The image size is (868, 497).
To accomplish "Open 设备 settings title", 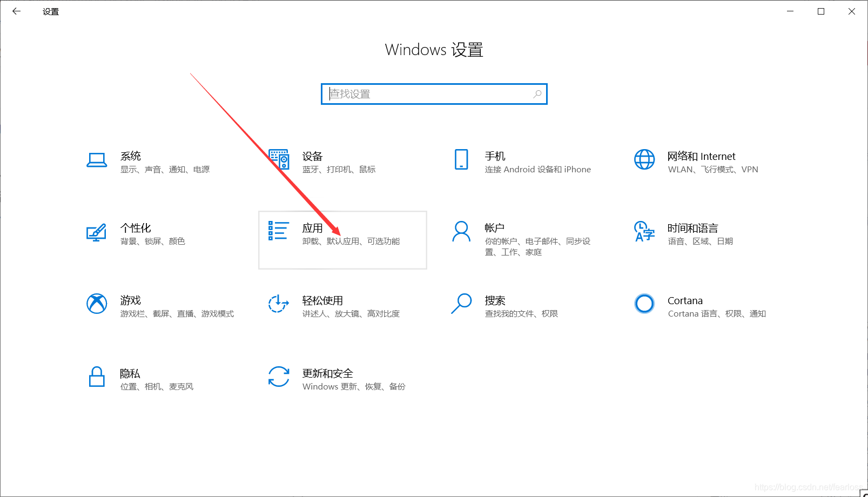I will pos(312,156).
